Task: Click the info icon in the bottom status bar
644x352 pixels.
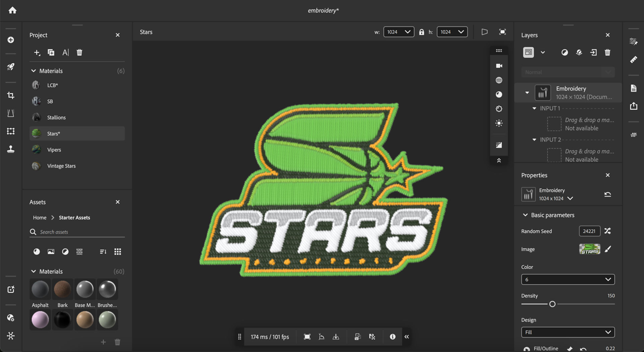Action: [392, 337]
